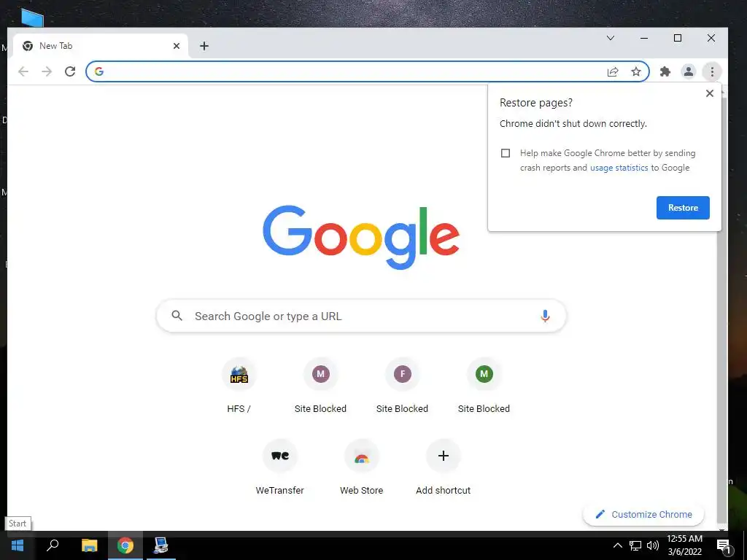Image resolution: width=747 pixels, height=560 pixels.
Task: Maximize the Chrome window
Action: point(678,38)
